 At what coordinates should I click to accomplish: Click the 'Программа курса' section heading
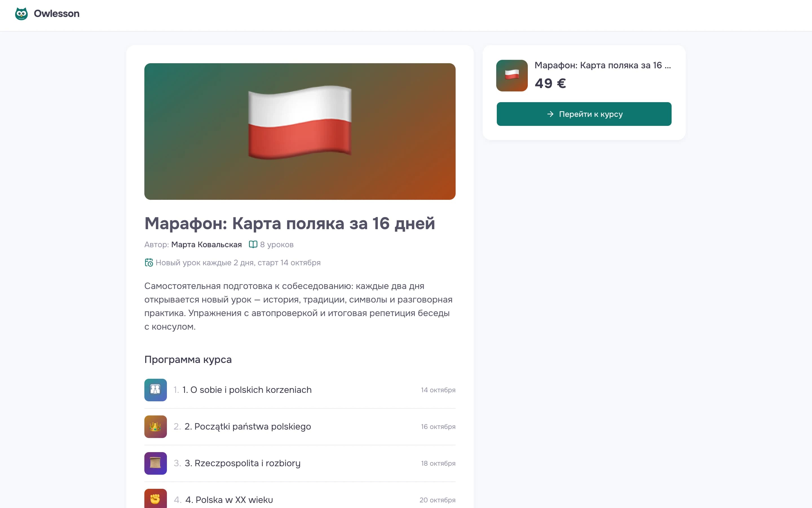[x=188, y=360]
